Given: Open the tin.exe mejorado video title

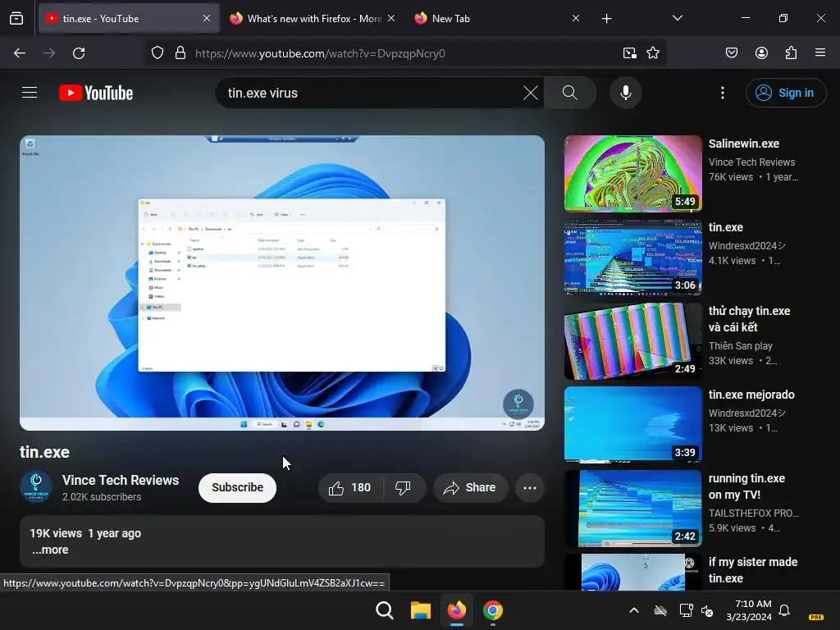Looking at the screenshot, I should (751, 395).
